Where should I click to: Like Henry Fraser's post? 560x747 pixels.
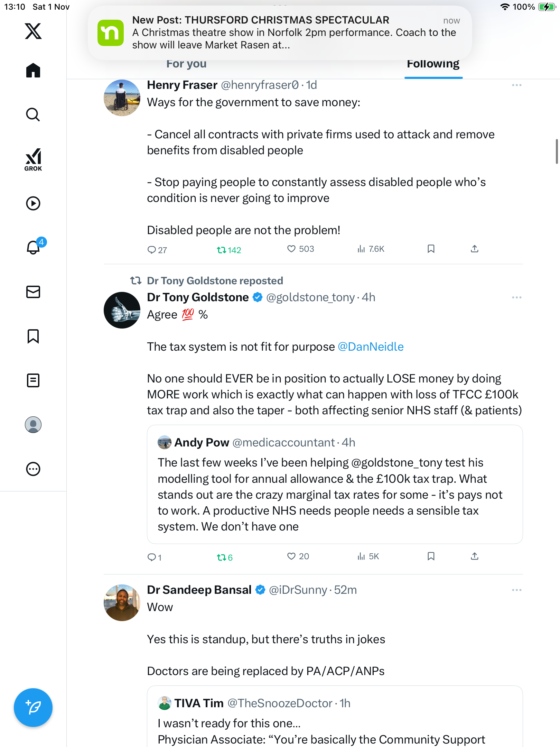(x=291, y=249)
